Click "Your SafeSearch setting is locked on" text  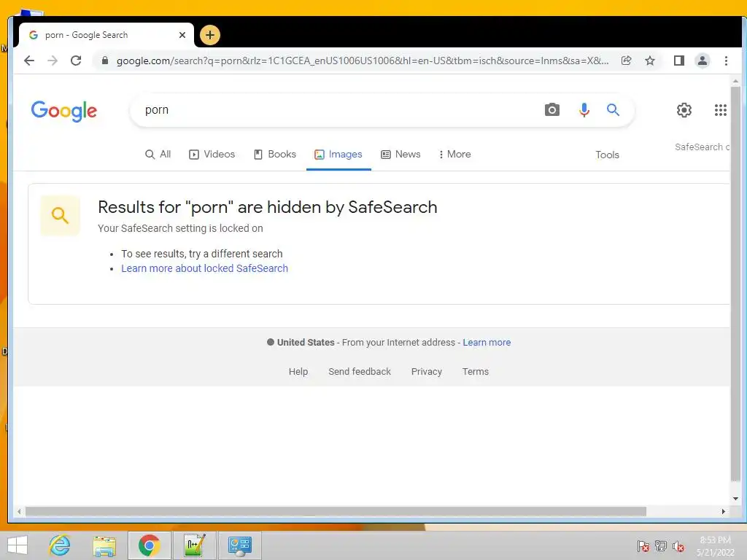coord(180,228)
